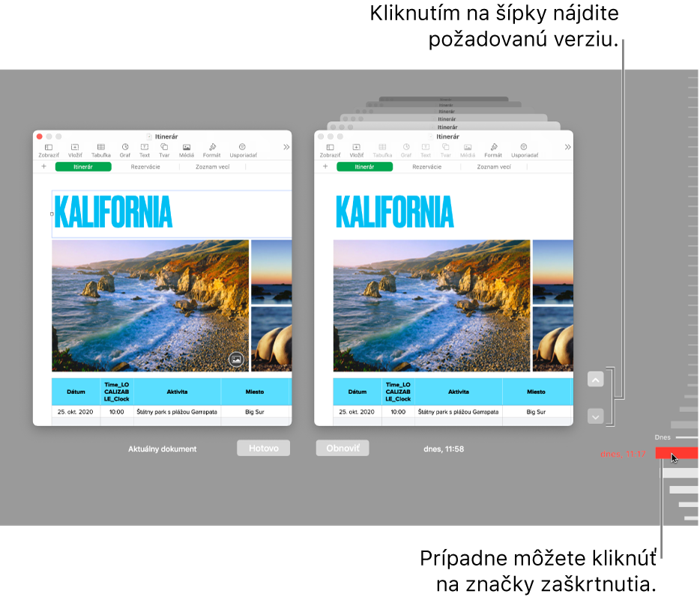Click the Zobraziť icon in the toolbar
The width and height of the screenshot is (700, 600).
click(49, 148)
